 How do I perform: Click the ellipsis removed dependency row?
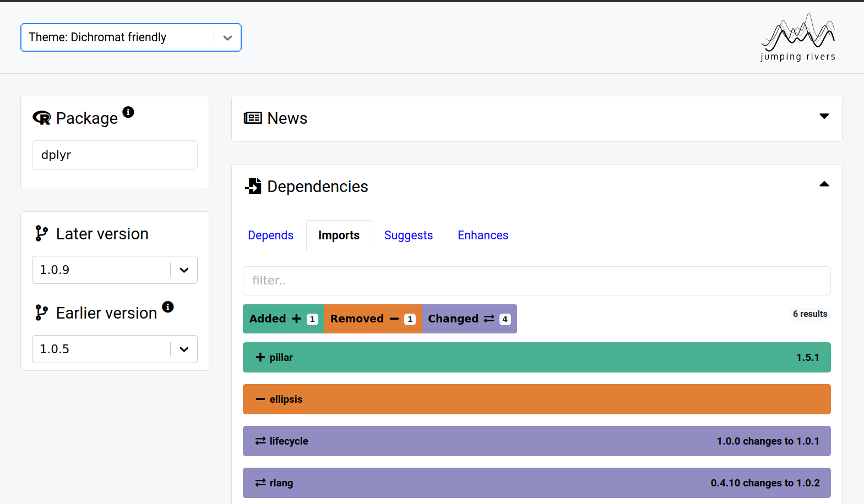[537, 399]
